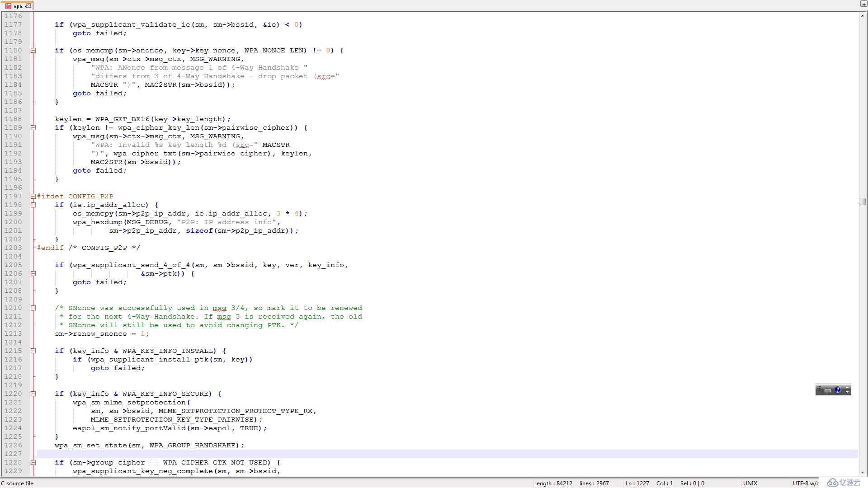Grab the dotted grip of the floating toolbar

819,389
